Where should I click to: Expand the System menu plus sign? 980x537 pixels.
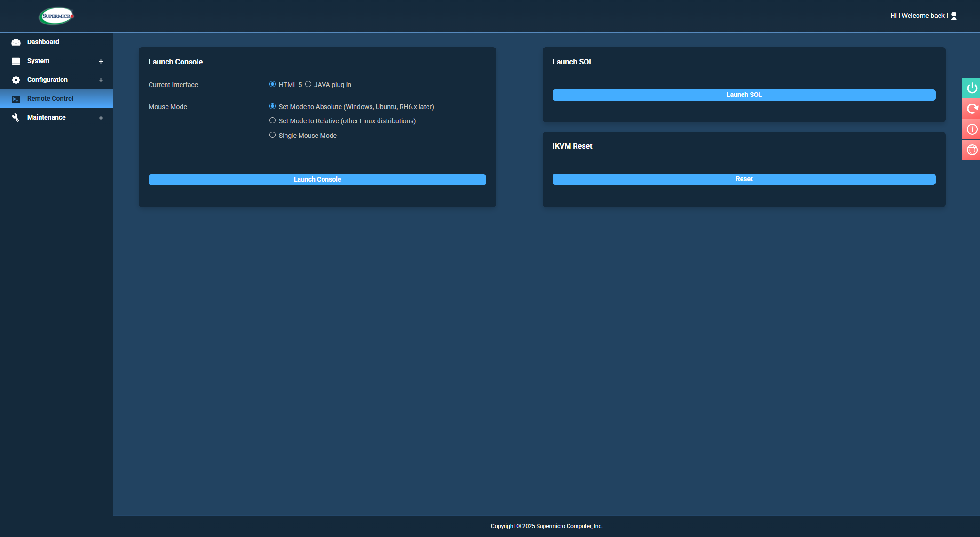[x=101, y=61]
